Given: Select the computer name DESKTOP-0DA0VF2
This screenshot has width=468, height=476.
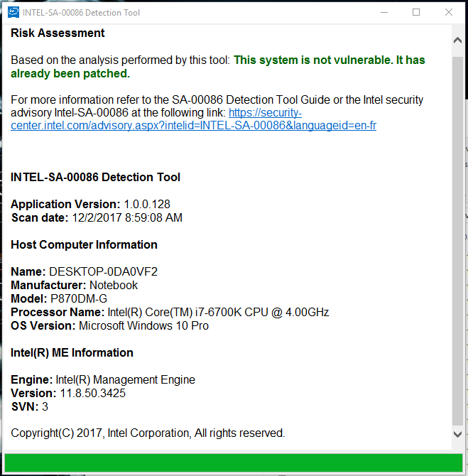Looking at the screenshot, I should [103, 271].
